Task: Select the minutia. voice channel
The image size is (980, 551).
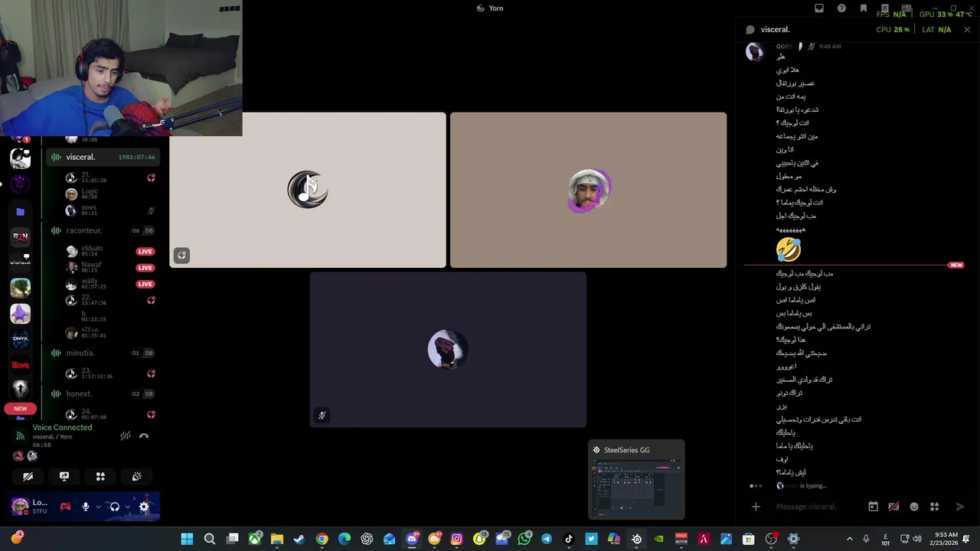Action: [102, 353]
